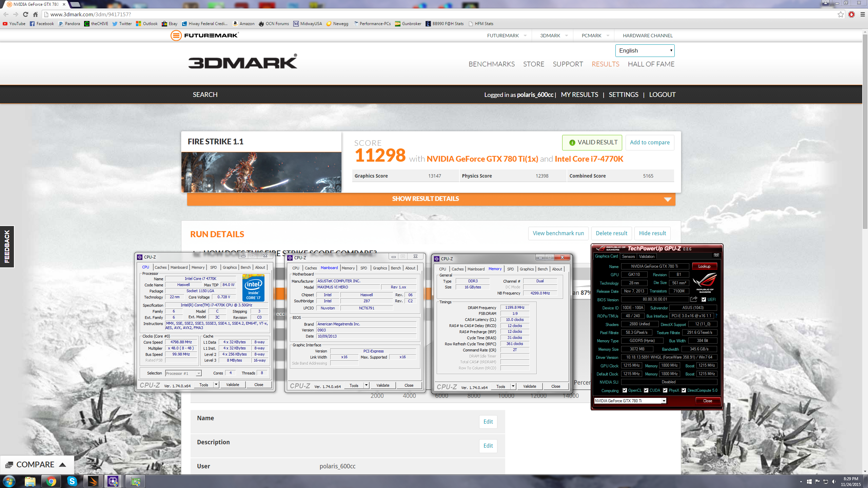Click the browser reload icon
The image size is (868, 488).
(25, 14)
